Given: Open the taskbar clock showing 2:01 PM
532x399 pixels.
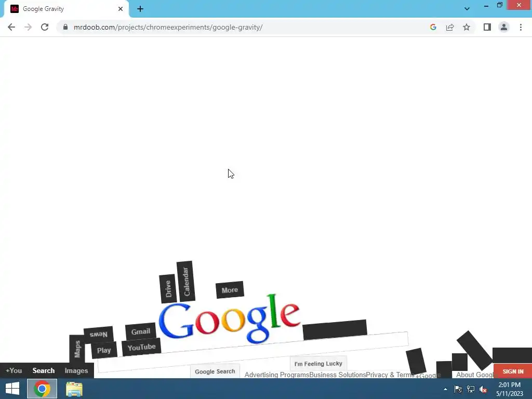Looking at the screenshot, I should click(x=510, y=389).
